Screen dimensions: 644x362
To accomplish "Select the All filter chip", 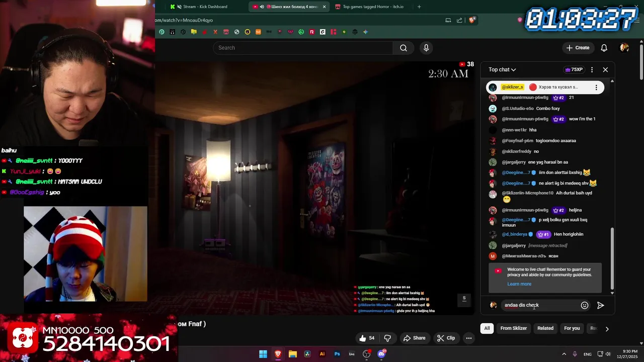I will (x=487, y=328).
